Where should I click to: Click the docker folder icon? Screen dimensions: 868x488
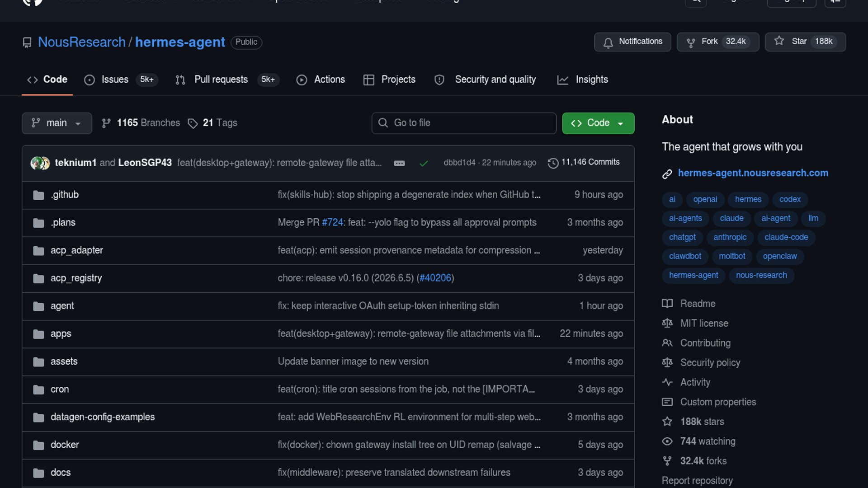point(38,446)
